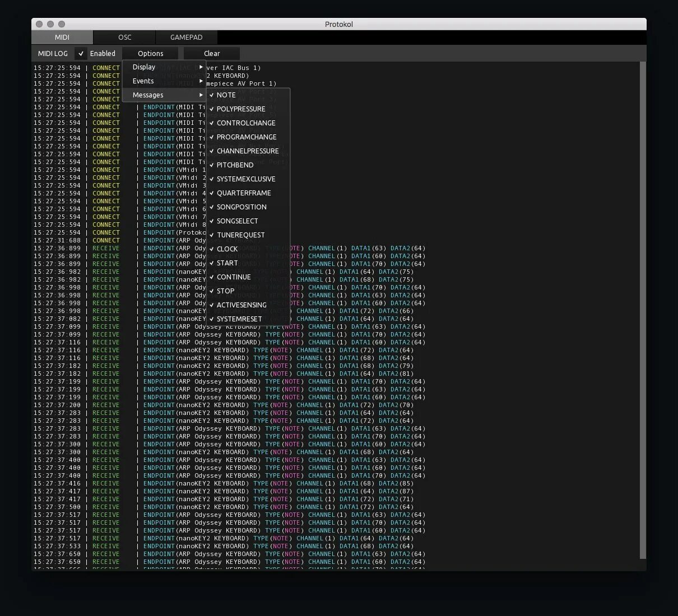The width and height of the screenshot is (678, 616).
Task: Open the GAMEPAD tab
Action: pos(187,38)
